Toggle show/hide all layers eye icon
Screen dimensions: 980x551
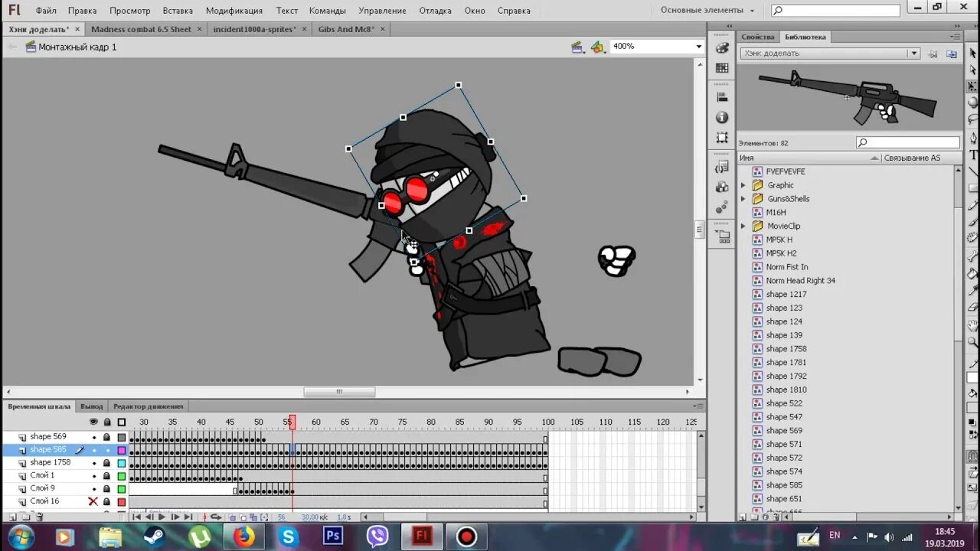93,422
